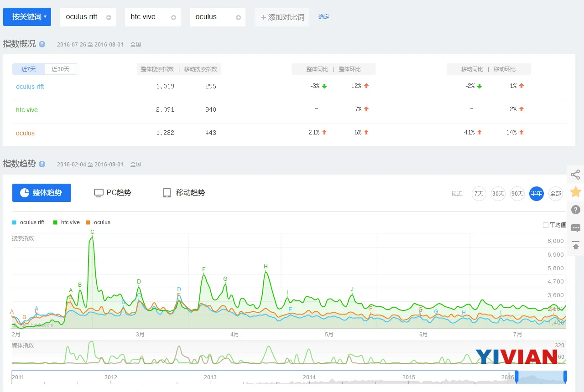This screenshot has height=392, width=584.
Task: Open the help icon next to 指数概况
Action: point(42,44)
